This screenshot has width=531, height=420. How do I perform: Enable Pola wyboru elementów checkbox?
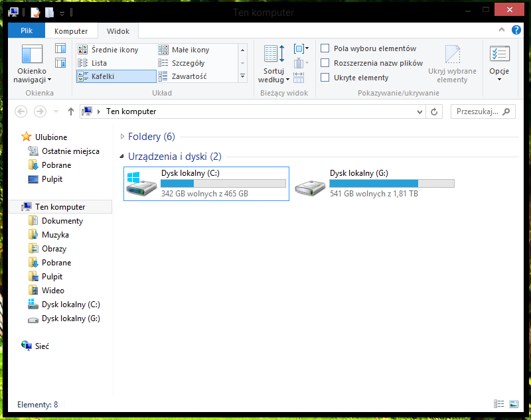click(x=325, y=48)
